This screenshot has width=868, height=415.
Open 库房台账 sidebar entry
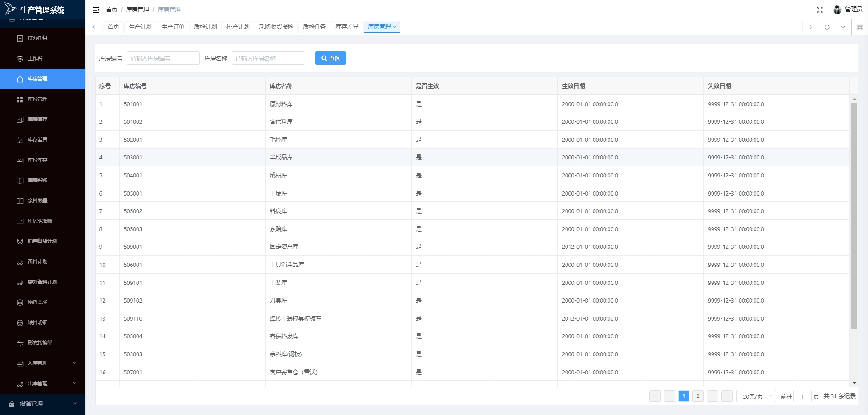[x=42, y=181]
